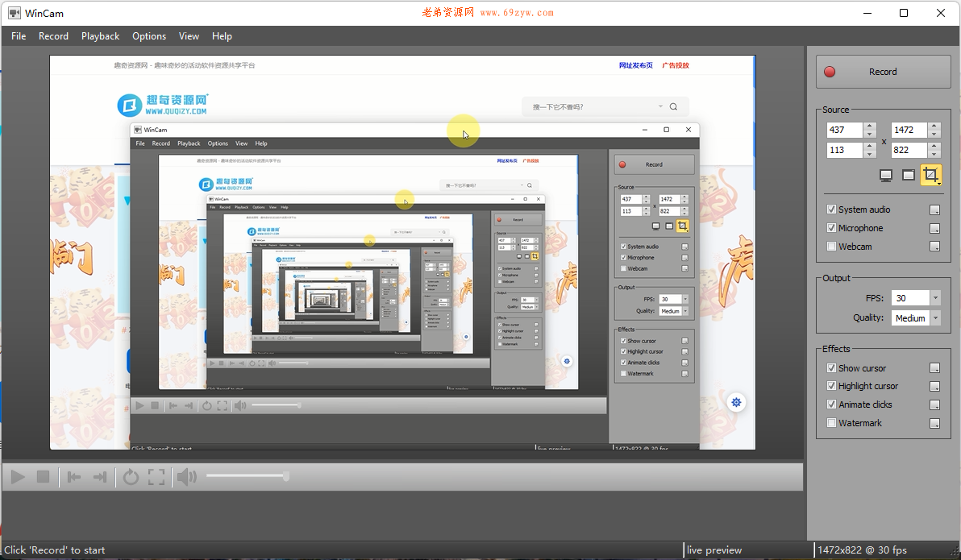Select full screen capture source icon
The image size is (961, 560).
pyautogui.click(x=885, y=175)
